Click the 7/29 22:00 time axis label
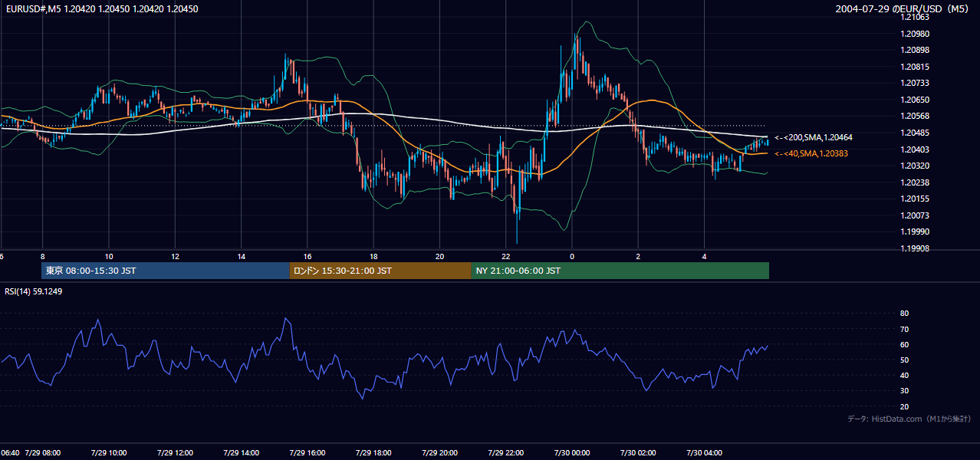Image resolution: width=980 pixels, height=460 pixels. coord(505,452)
